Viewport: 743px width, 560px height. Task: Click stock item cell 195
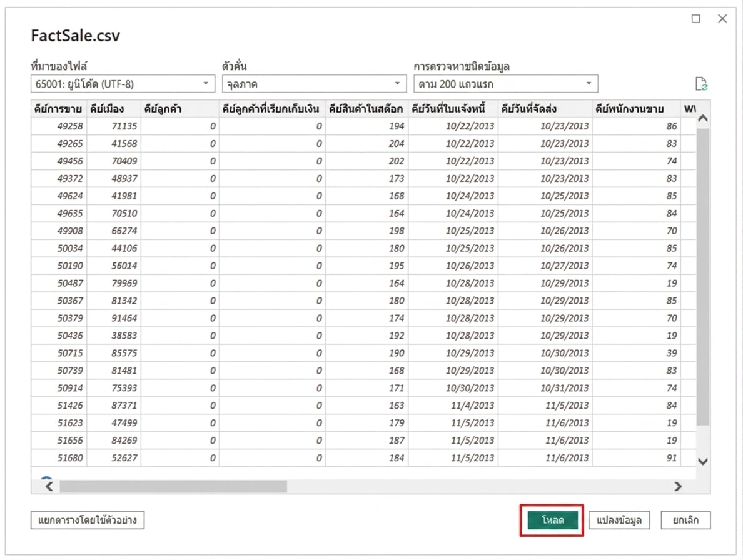[x=367, y=266]
